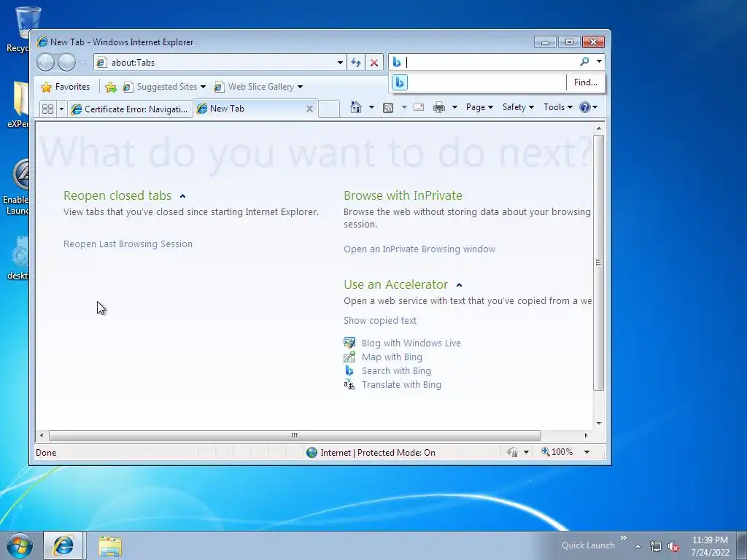Open the Safety menu
747x560 pixels.
519,107
